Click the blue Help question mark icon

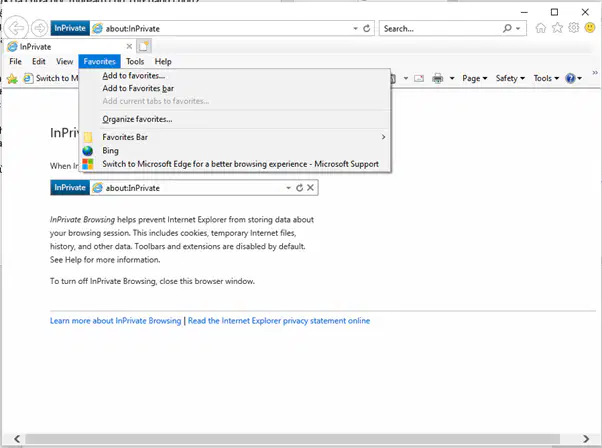[571, 78]
